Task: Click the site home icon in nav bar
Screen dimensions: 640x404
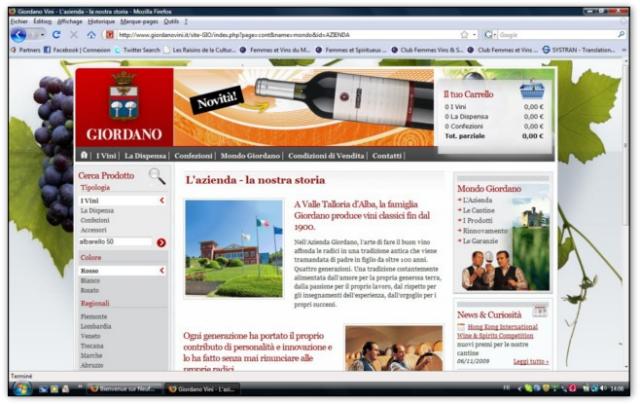Action: coord(84,155)
